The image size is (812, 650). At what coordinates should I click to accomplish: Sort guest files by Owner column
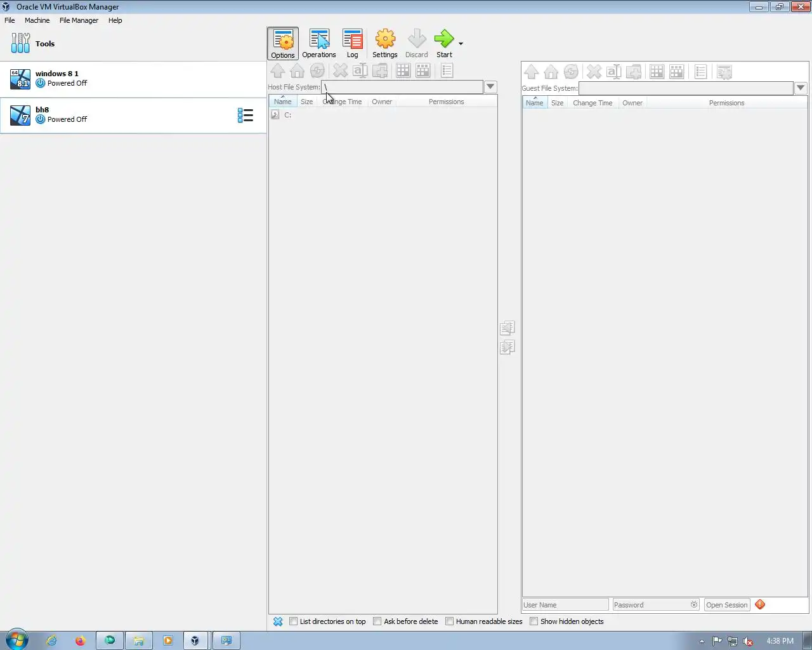(x=632, y=103)
